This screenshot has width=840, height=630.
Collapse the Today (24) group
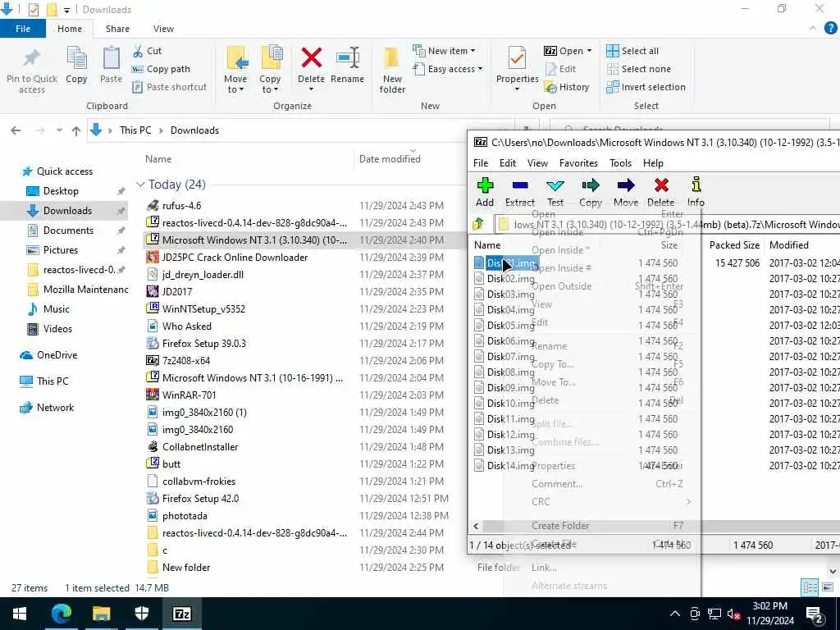point(140,185)
